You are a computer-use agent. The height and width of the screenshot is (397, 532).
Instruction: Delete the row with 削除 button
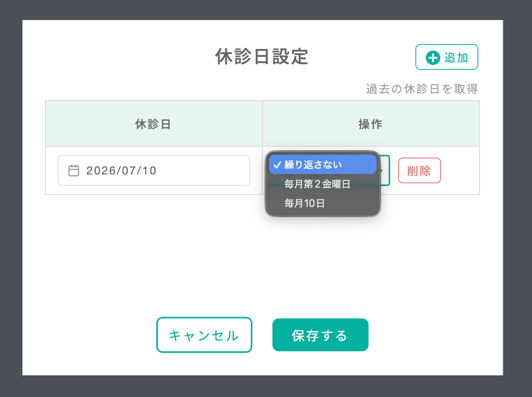pos(419,170)
